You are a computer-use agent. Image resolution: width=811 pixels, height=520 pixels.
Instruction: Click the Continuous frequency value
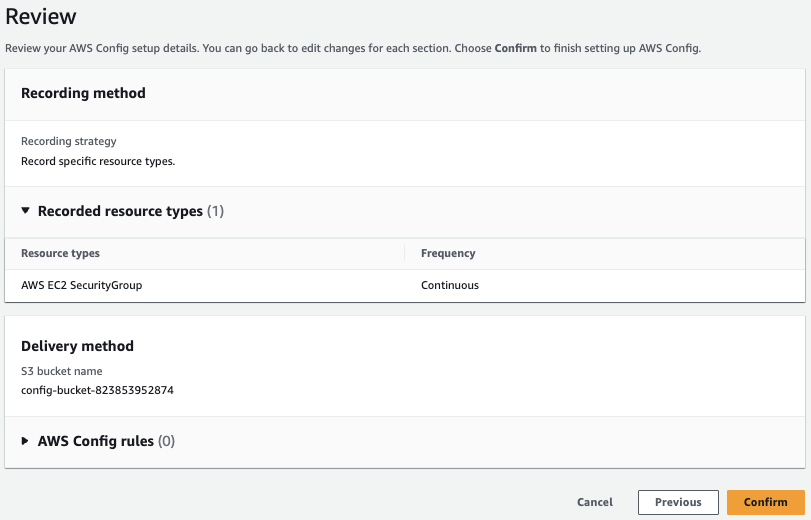tap(450, 285)
